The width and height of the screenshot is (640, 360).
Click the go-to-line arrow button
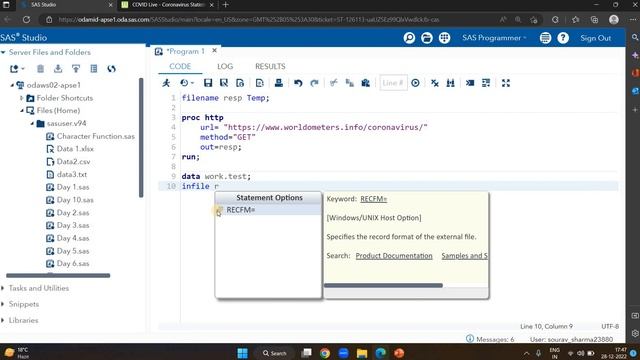pyautogui.click(x=415, y=83)
